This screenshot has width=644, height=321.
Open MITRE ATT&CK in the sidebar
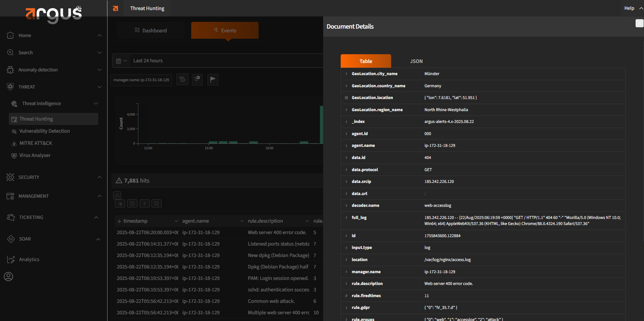tap(36, 143)
